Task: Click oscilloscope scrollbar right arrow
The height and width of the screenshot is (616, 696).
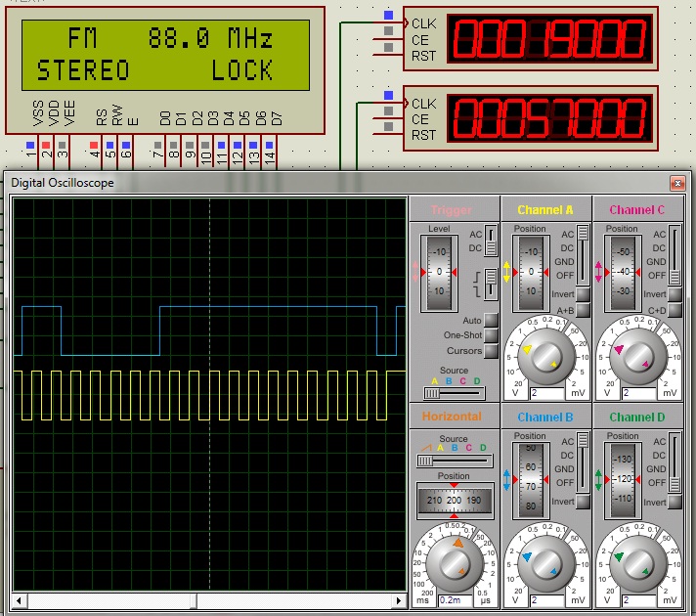Action: coord(399,601)
